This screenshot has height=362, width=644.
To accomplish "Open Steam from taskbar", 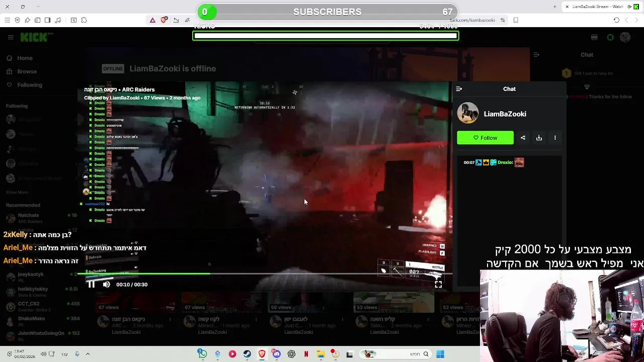I will point(247,354).
